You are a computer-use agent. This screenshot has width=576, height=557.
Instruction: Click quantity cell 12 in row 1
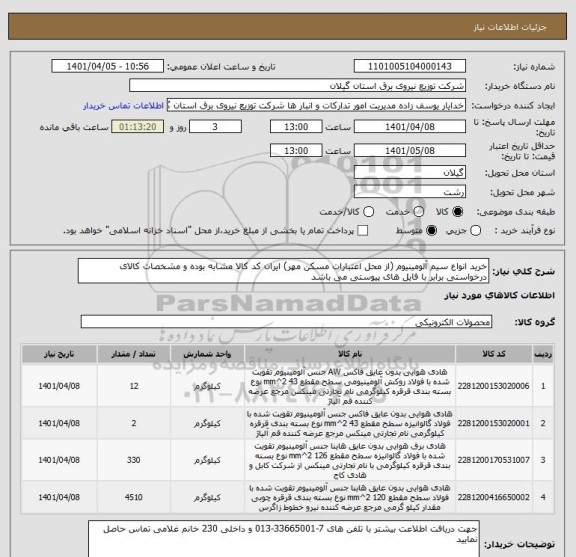[x=134, y=387]
